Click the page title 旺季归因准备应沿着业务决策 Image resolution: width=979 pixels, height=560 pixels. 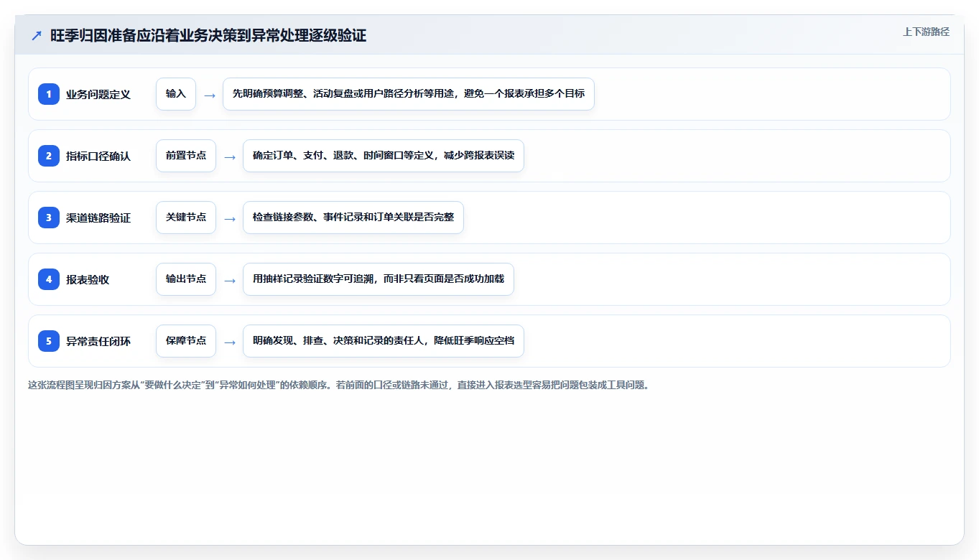click(208, 36)
